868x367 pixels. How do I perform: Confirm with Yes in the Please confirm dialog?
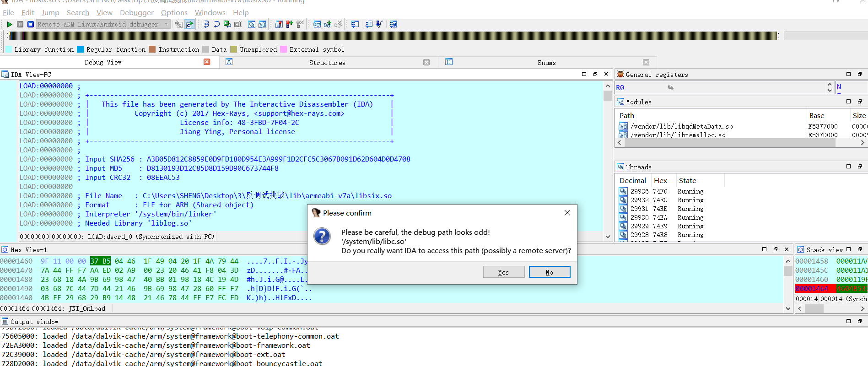coord(503,272)
